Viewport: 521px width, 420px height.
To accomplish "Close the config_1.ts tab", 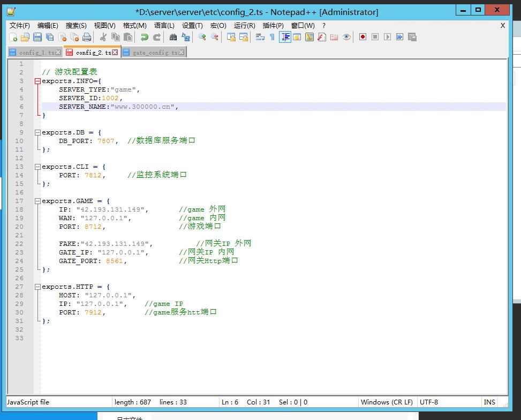I will tap(58, 52).
